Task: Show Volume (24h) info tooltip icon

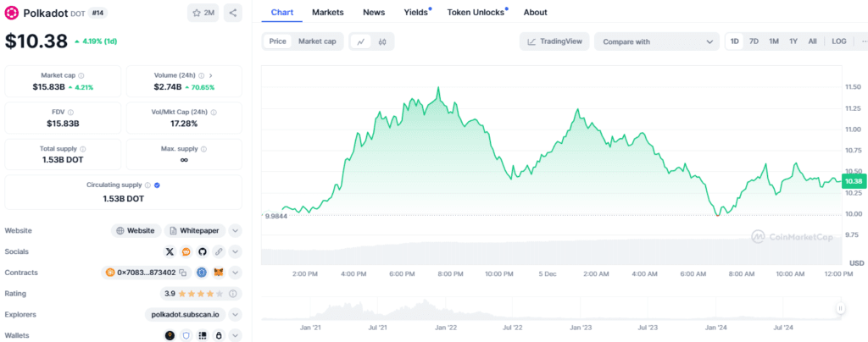Action: click(x=202, y=75)
